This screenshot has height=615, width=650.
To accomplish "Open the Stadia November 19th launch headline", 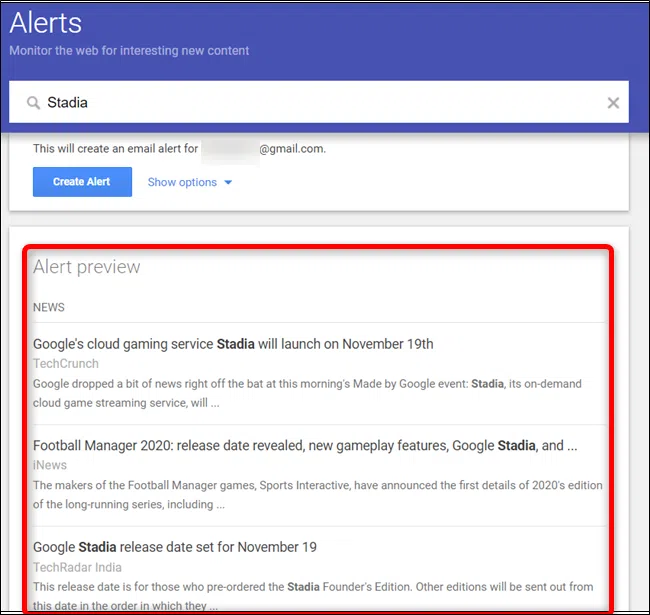I will pyautogui.click(x=233, y=344).
